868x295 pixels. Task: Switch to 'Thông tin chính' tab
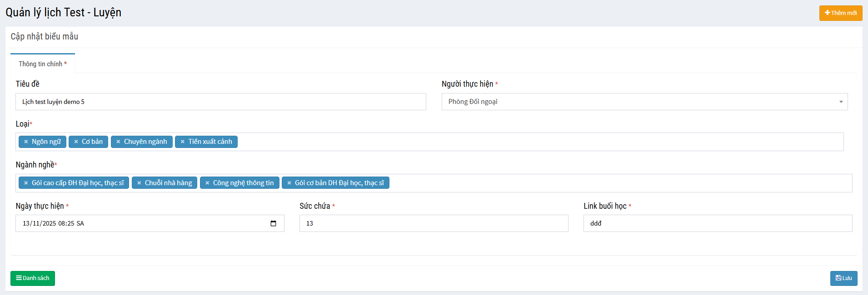43,64
